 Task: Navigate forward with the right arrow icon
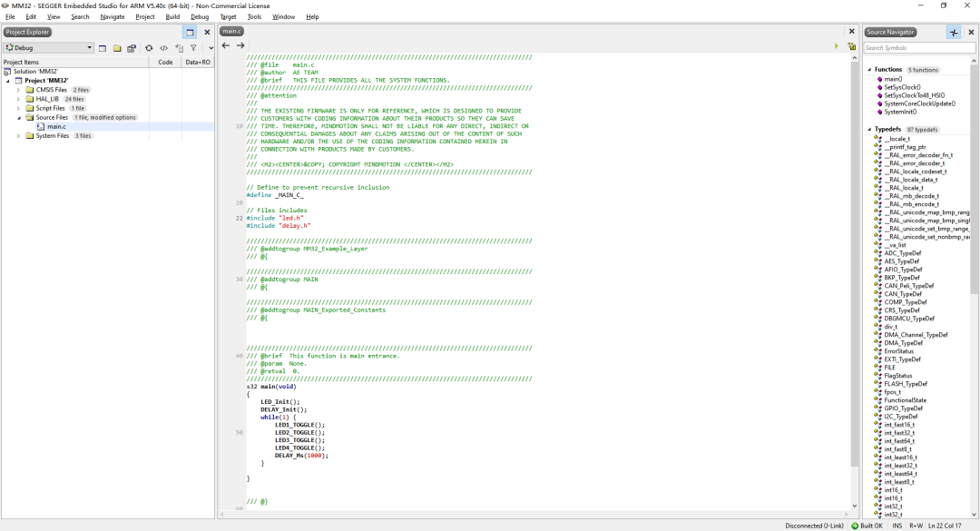pos(240,45)
